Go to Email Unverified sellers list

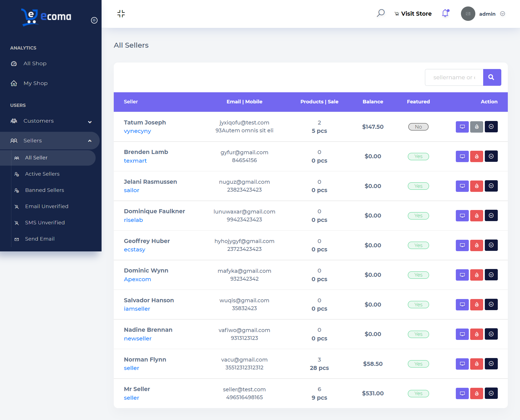47,206
